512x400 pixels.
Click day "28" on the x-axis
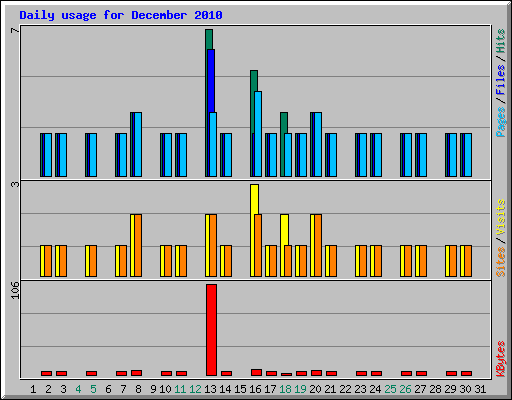click(x=435, y=389)
